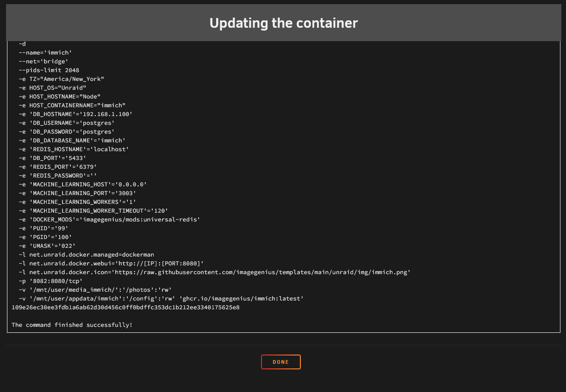Click the 'command finished successfully' message

72,325
